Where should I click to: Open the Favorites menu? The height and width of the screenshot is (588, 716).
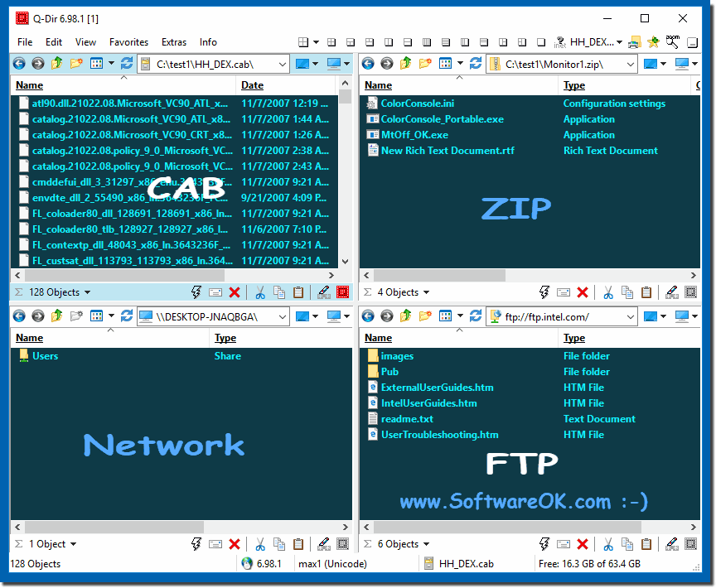point(128,42)
